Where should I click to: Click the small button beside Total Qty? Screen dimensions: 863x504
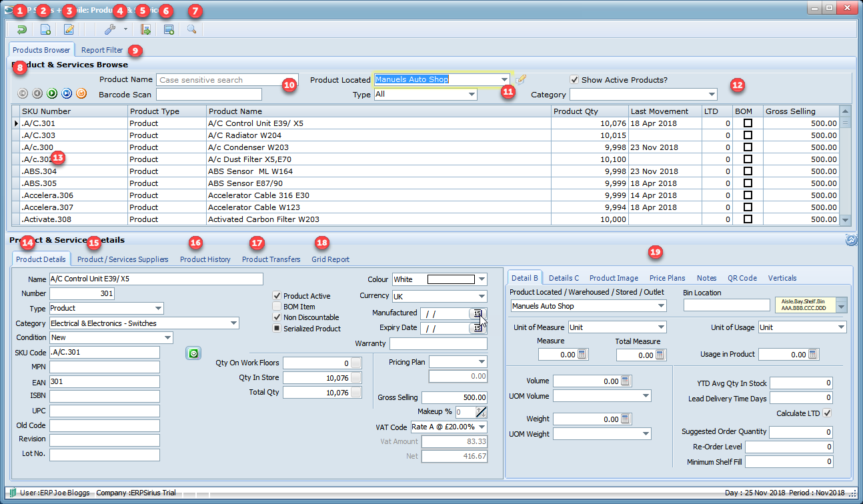click(356, 393)
